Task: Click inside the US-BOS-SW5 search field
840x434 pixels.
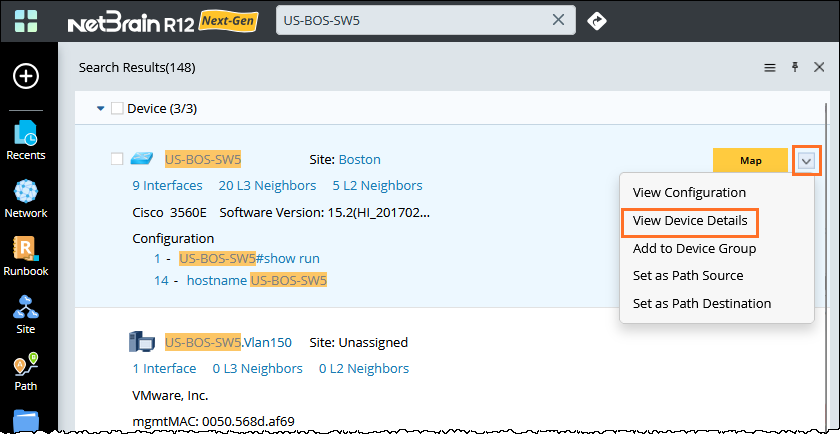Action: [x=410, y=20]
